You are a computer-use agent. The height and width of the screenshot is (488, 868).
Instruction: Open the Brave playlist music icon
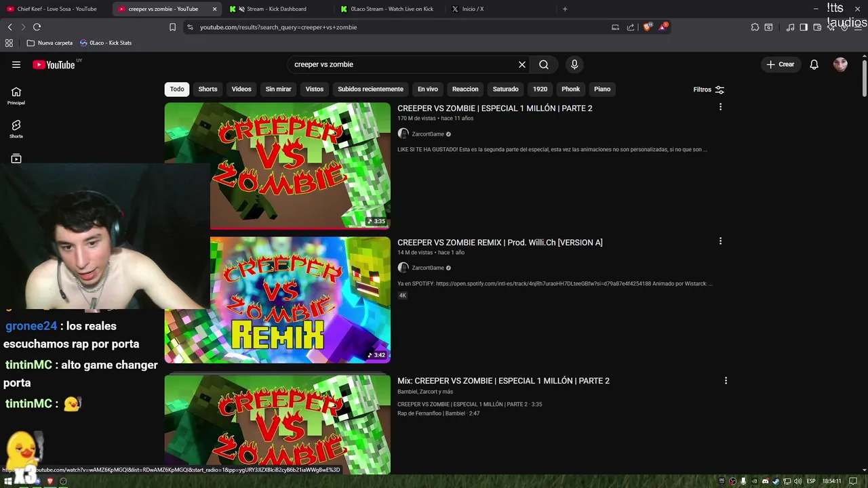click(790, 27)
